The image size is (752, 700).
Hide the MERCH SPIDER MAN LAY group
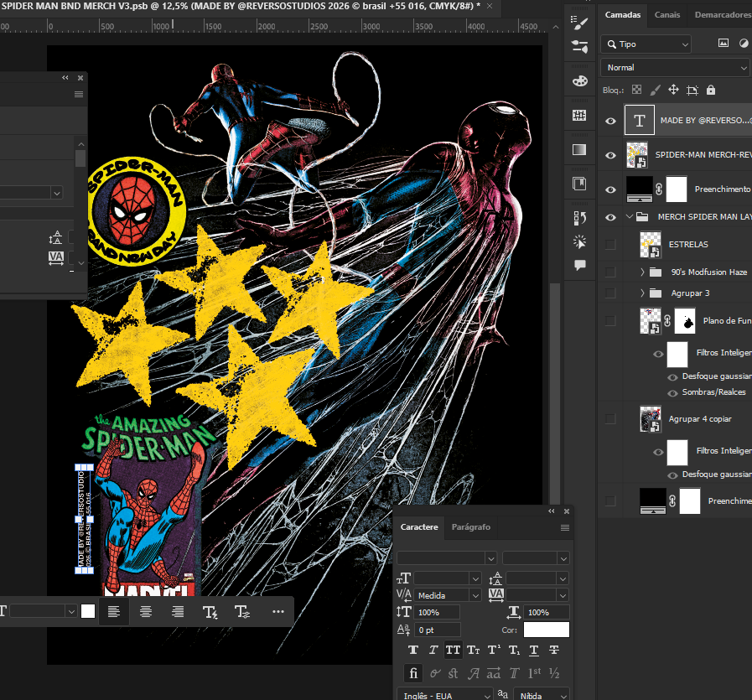point(610,217)
